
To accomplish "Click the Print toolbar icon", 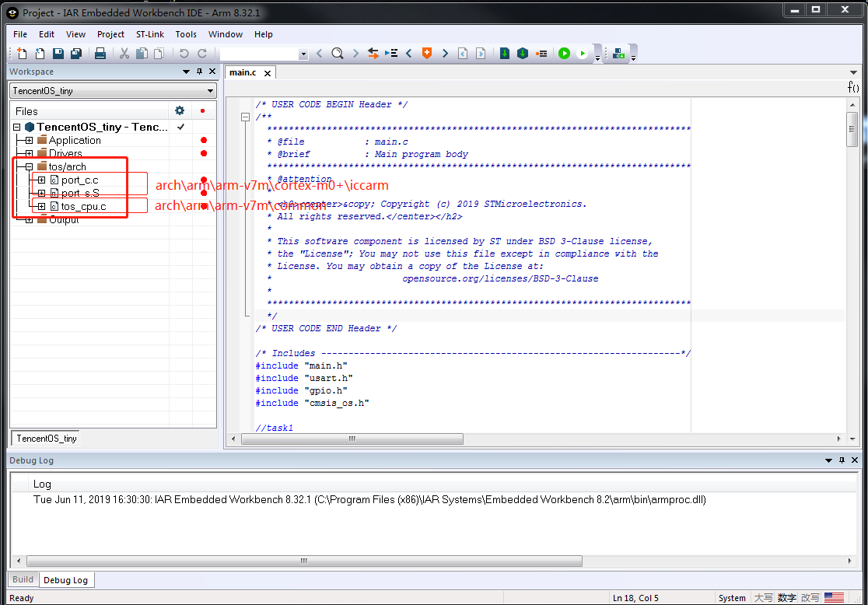I will click(x=100, y=54).
